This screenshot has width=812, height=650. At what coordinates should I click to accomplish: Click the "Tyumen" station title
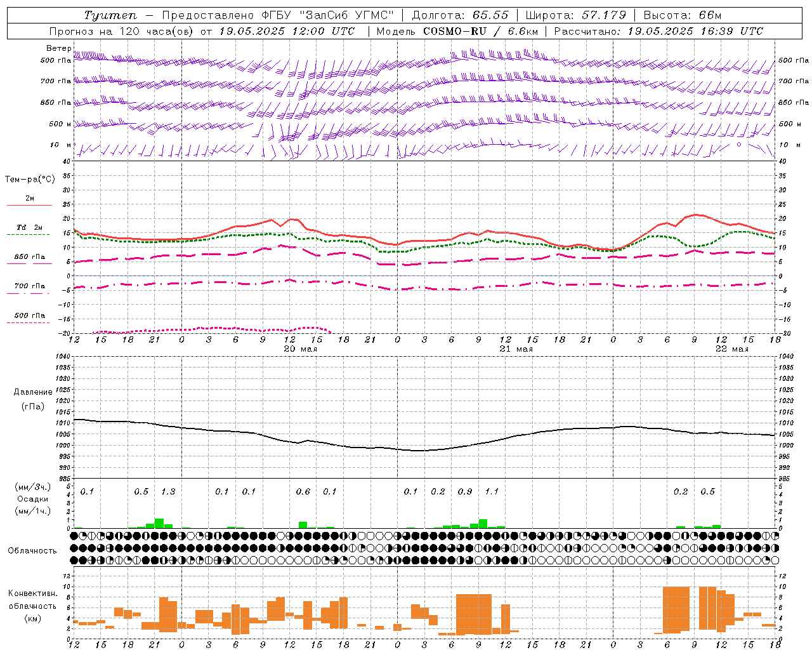pos(110,16)
